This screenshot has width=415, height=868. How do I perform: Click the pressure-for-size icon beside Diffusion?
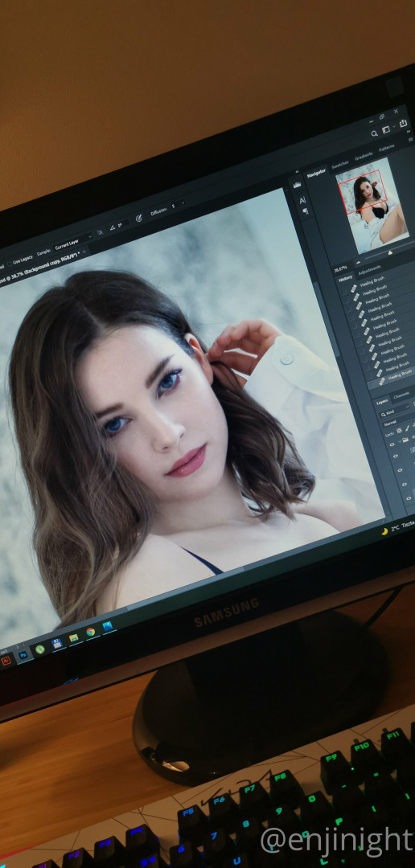138,218
